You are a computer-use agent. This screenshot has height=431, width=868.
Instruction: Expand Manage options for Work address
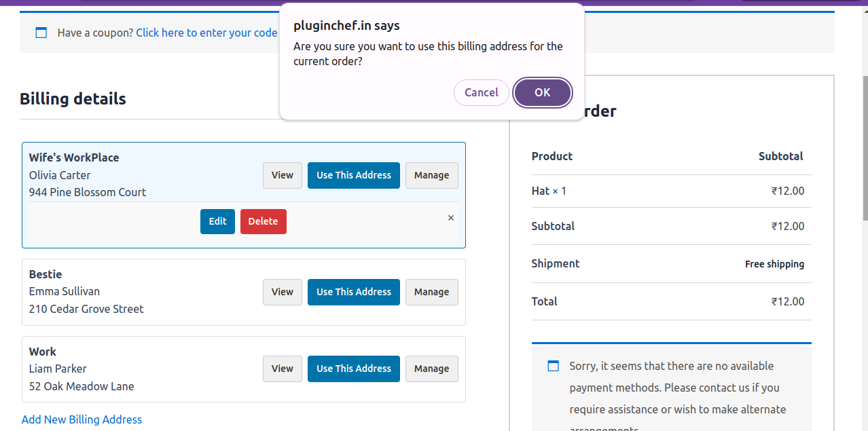coord(431,369)
